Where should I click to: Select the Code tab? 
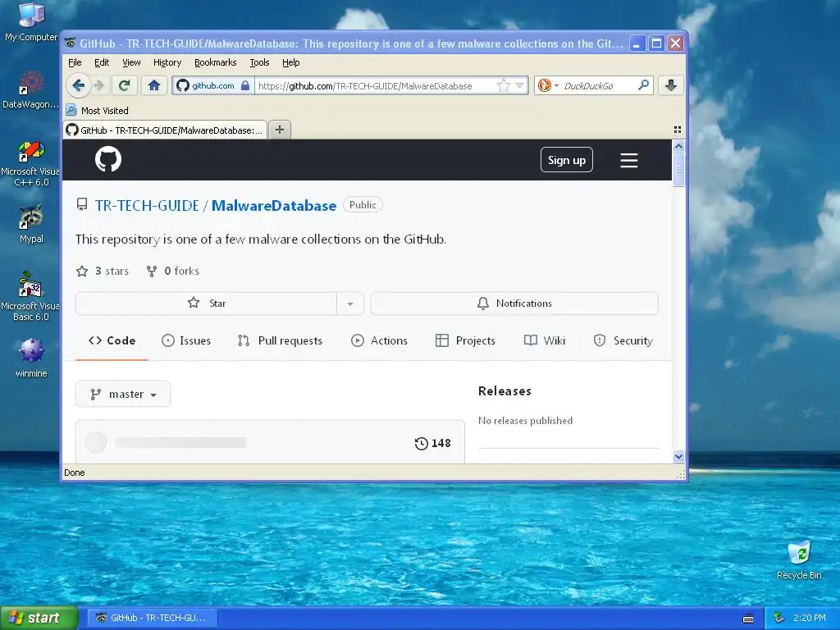click(x=112, y=340)
